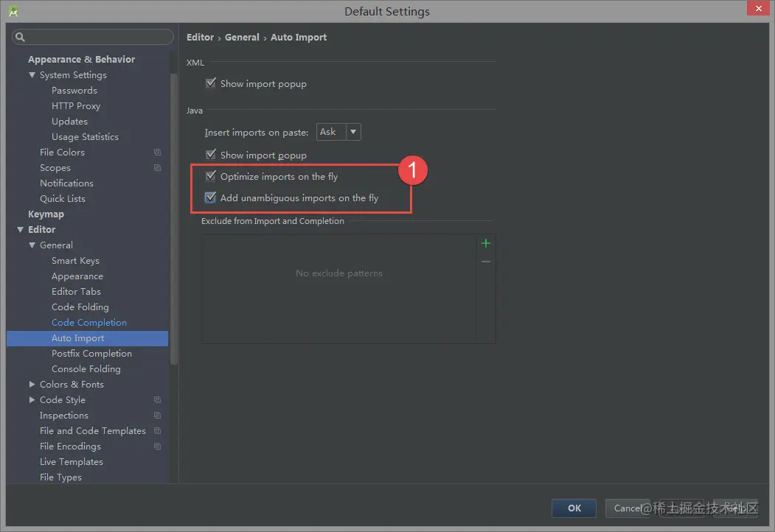Open Postfix Completion settings
The width and height of the screenshot is (775, 532).
tap(92, 354)
